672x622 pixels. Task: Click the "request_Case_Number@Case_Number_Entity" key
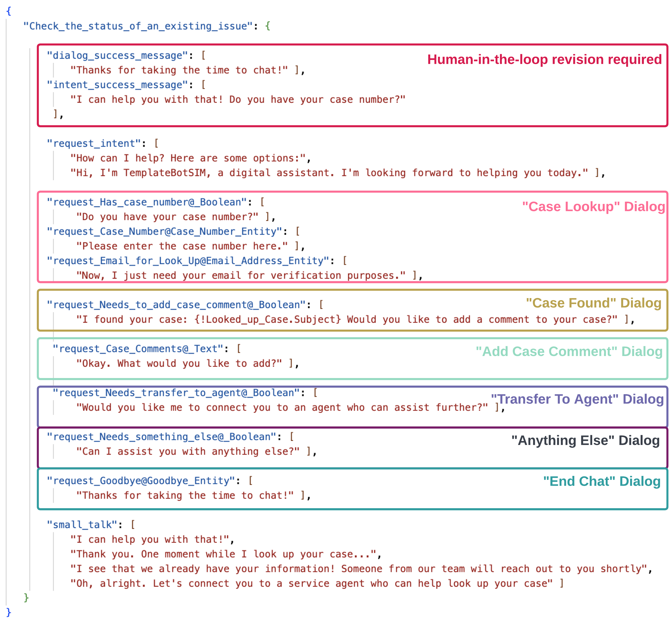pyautogui.click(x=164, y=231)
